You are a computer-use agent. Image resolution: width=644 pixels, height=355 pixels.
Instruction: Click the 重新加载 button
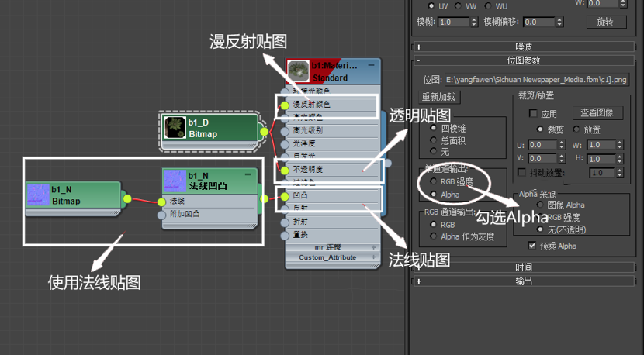[x=440, y=98]
